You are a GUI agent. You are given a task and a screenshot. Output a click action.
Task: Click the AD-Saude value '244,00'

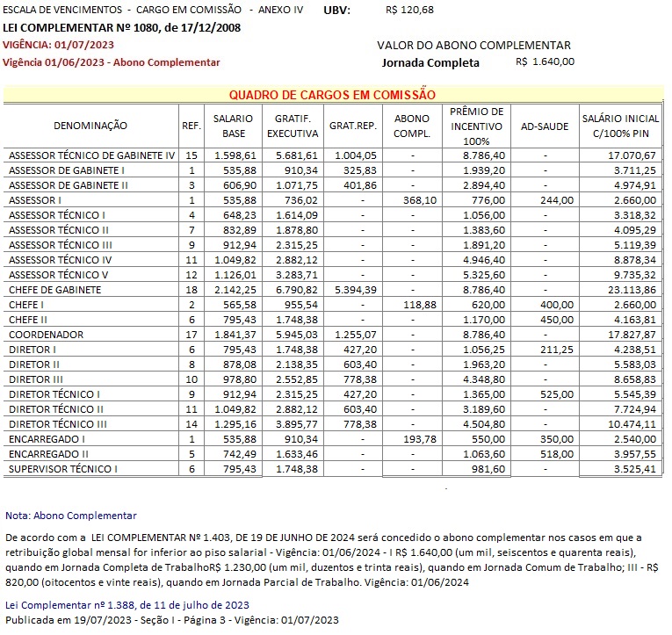[557, 200]
